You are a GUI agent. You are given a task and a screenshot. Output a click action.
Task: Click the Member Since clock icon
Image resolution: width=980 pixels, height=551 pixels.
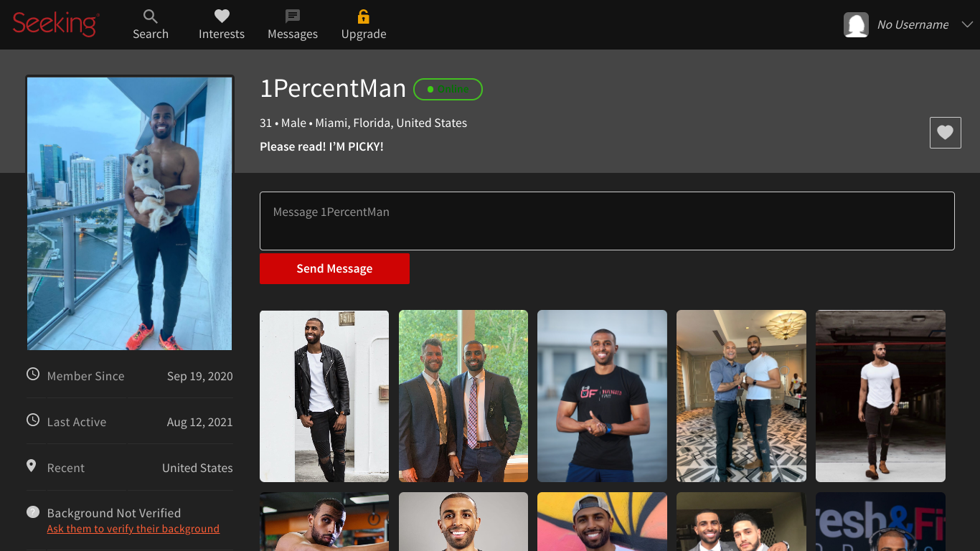point(33,374)
